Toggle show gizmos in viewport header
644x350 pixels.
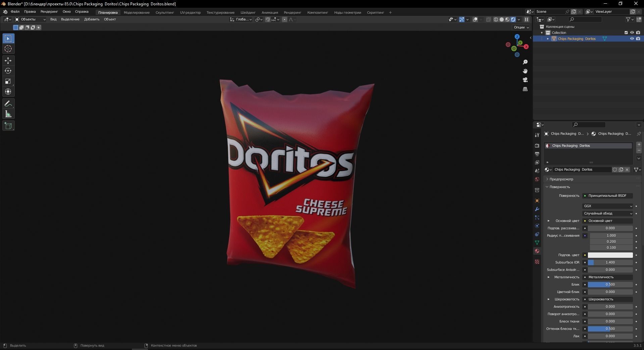[x=462, y=19]
